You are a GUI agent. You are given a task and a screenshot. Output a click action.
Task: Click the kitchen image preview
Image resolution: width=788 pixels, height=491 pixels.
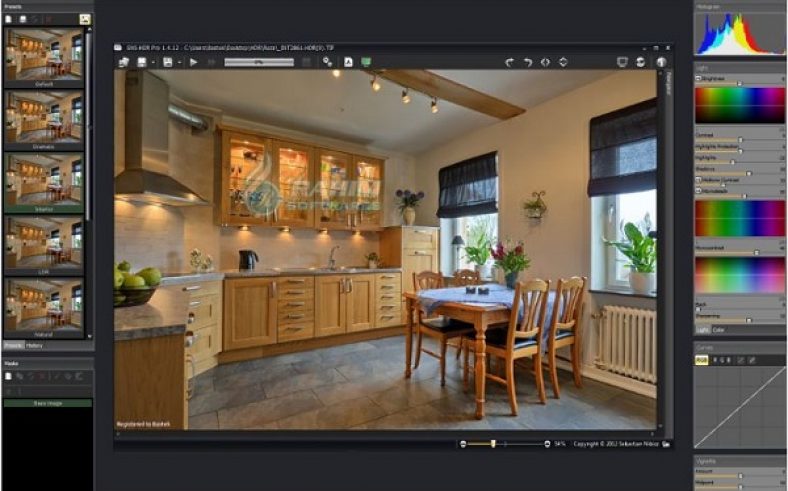(385, 249)
